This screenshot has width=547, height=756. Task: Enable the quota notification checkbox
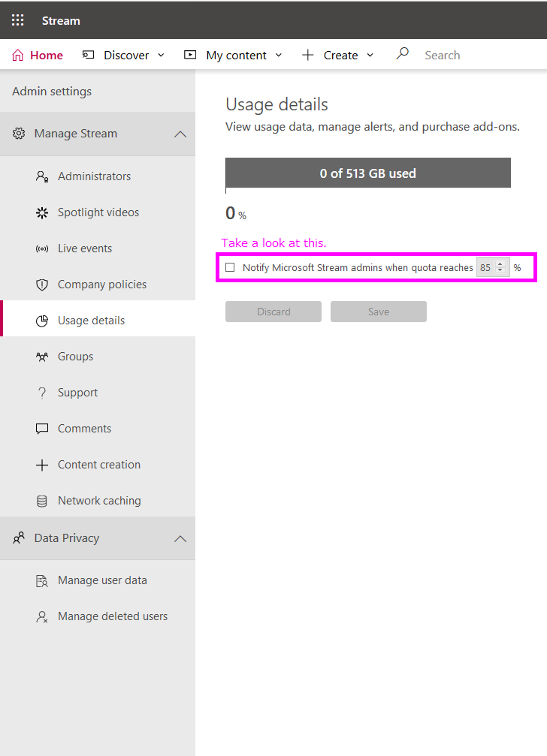[230, 267]
